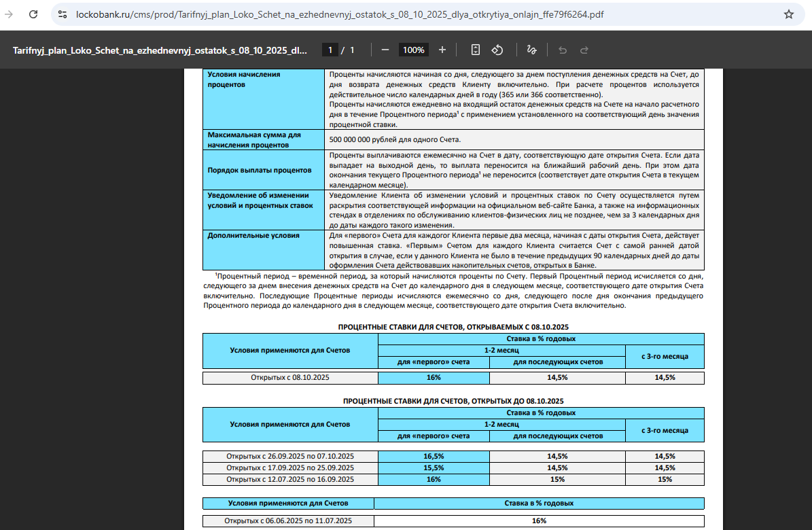Rotate the PDF counterclockwise
The width and height of the screenshot is (812, 530).
(x=497, y=50)
